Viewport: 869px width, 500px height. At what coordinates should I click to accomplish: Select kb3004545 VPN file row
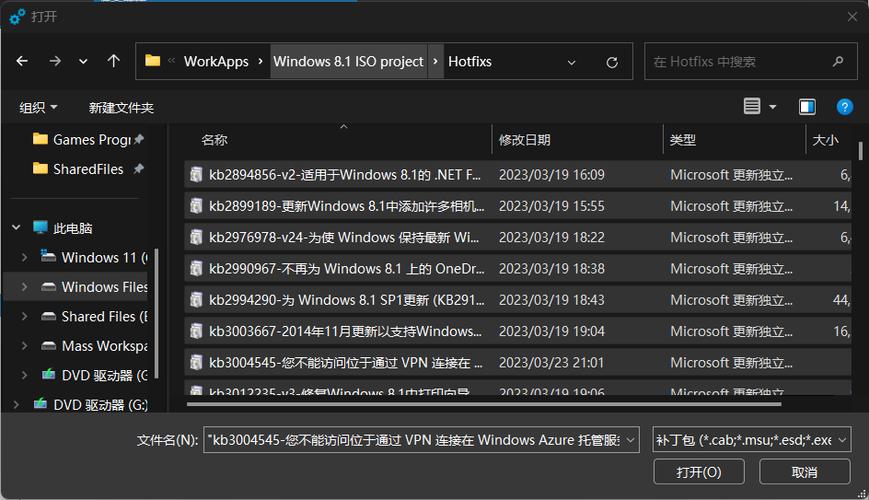[x=518, y=363]
